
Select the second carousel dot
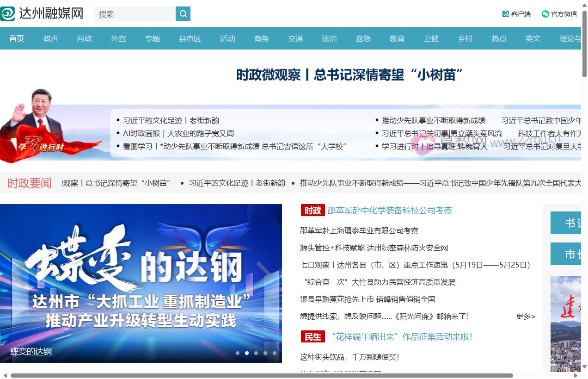click(247, 353)
